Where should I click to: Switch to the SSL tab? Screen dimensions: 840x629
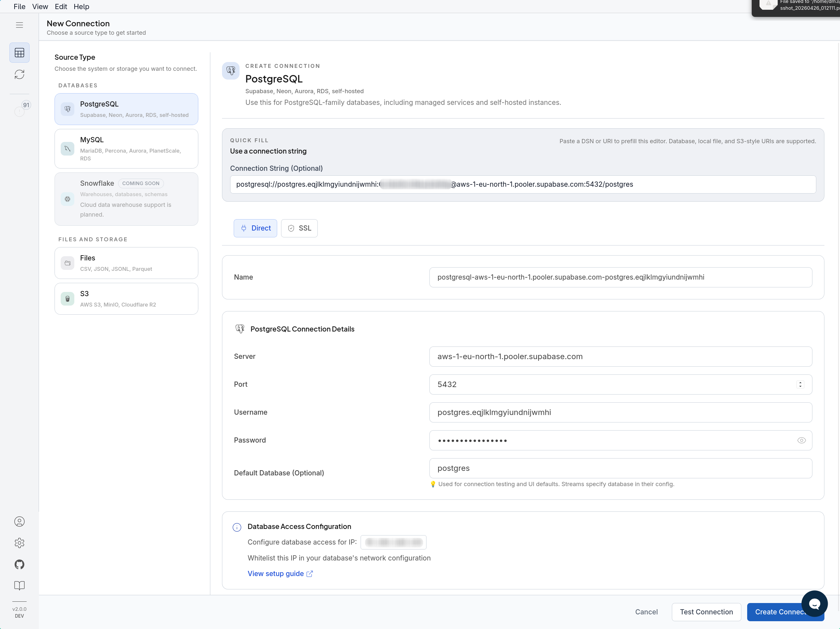tap(299, 228)
